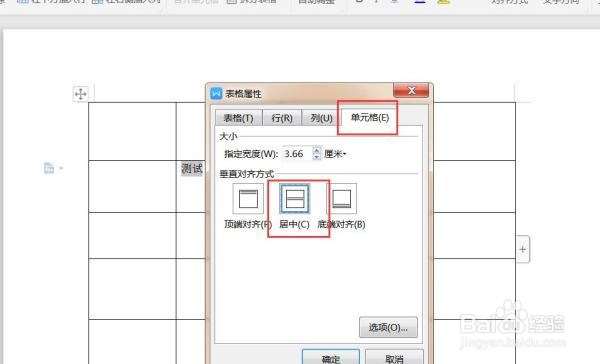Image resolution: width=600 pixels, height=364 pixels.
Task: Click the add-column plus button beside table
Action: point(523,250)
